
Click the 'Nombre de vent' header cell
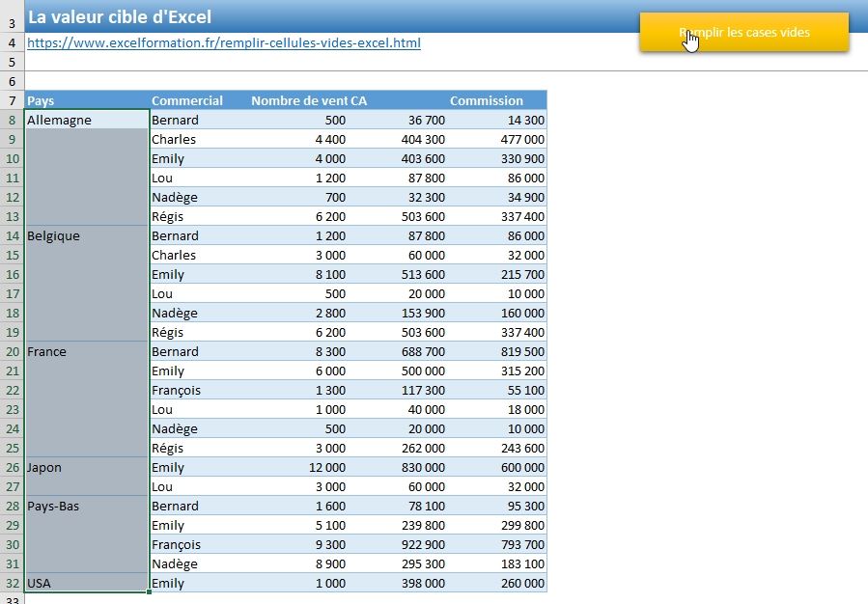point(297,100)
